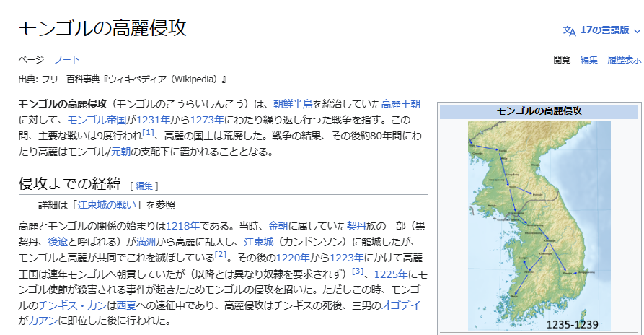Edit the 侵攻までの経緯 section

coord(144,186)
